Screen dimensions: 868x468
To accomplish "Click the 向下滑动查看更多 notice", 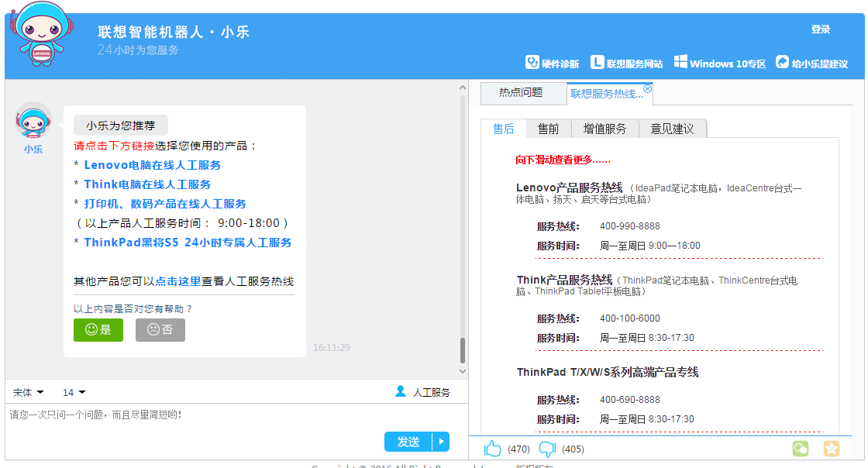I will click(563, 160).
